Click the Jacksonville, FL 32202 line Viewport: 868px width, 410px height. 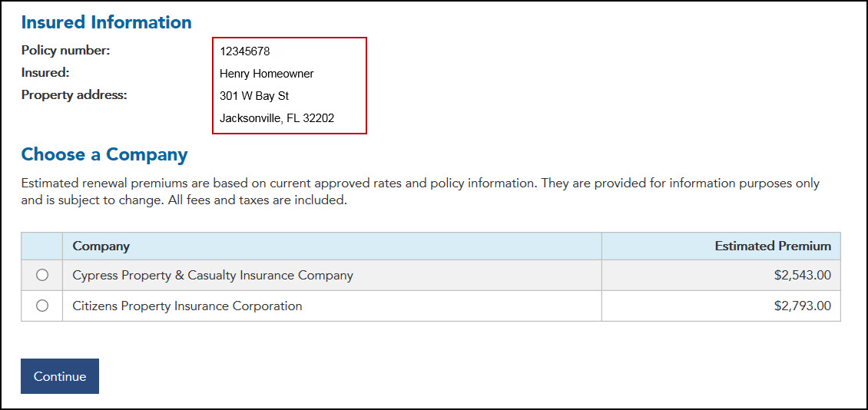tap(277, 118)
